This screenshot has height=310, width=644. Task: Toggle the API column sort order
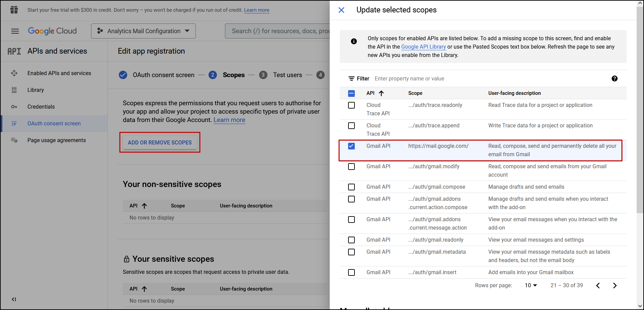pos(381,93)
